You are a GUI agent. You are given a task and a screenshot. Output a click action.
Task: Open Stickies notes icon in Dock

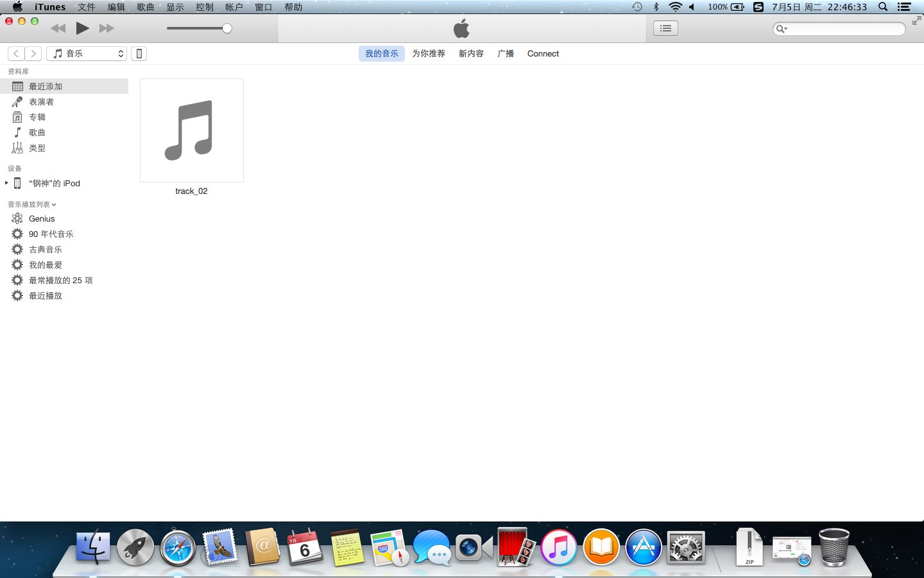[x=347, y=548]
